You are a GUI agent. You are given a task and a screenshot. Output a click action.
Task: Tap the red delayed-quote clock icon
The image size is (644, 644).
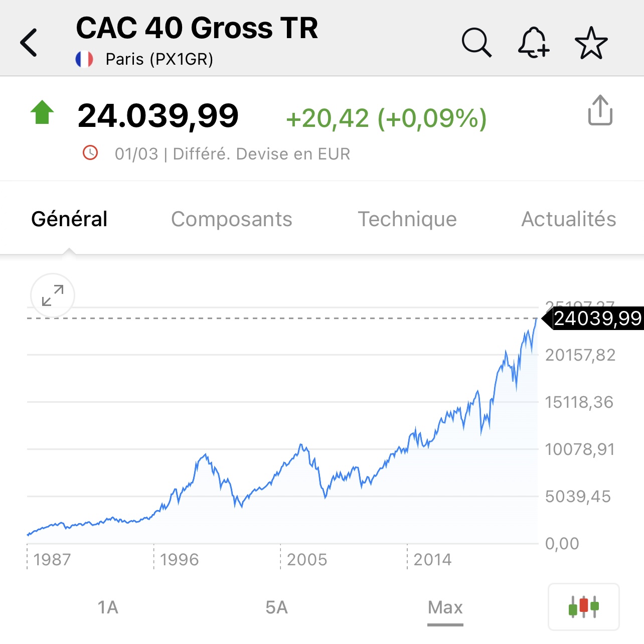(90, 152)
